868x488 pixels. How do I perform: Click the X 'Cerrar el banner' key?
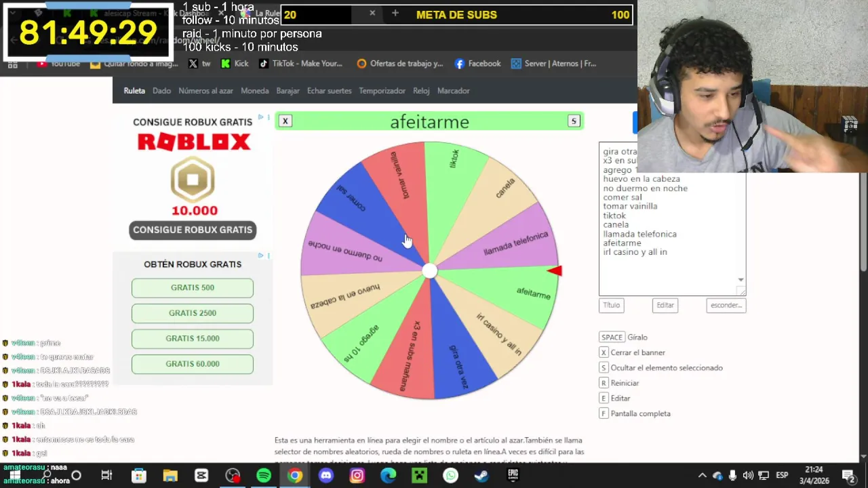click(604, 352)
